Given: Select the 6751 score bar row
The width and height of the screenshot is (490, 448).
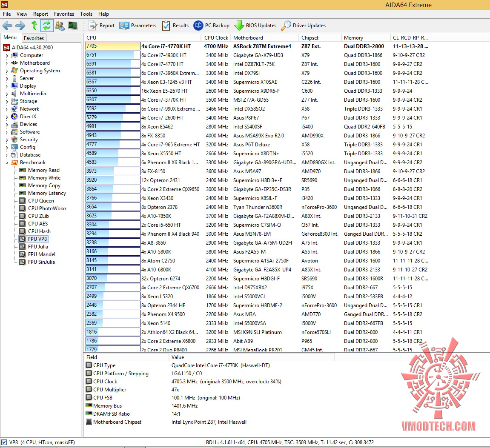Looking at the screenshot, I should coord(113,55).
